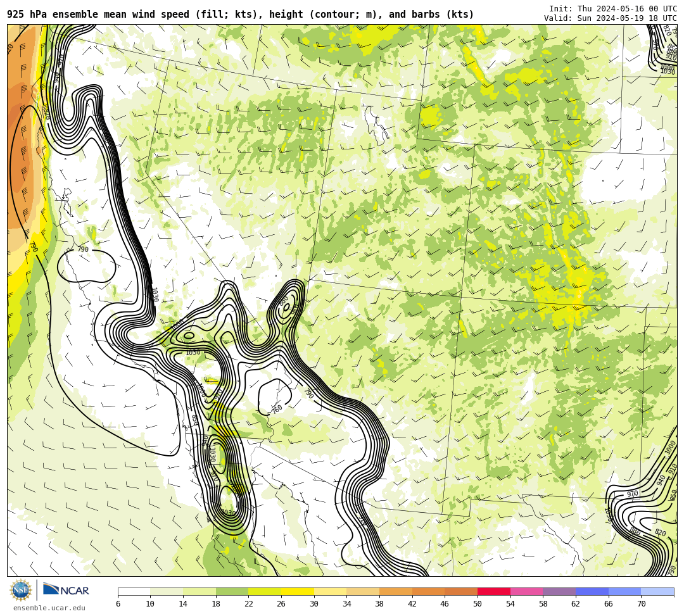Select the red 50-54 kts legend swatch

[x=494, y=591]
